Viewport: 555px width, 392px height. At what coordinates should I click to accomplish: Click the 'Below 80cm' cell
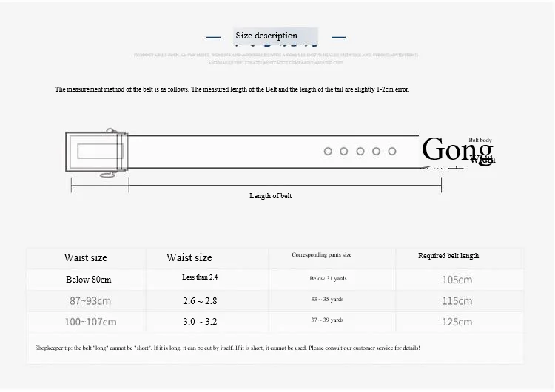click(x=89, y=280)
